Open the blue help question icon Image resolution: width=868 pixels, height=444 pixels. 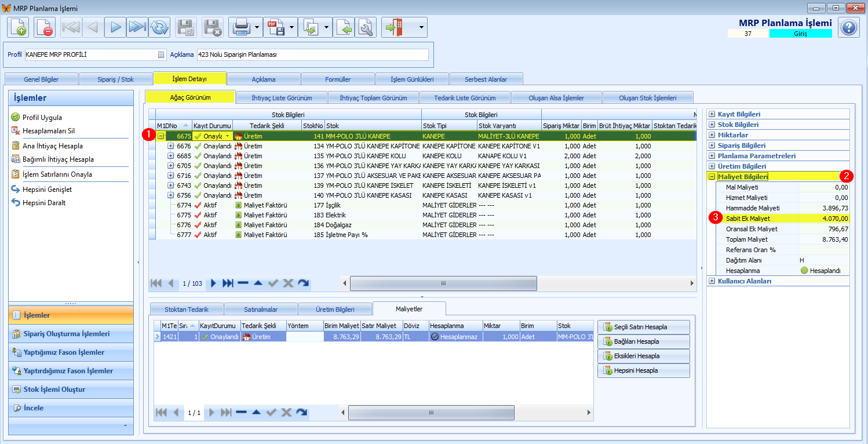pyautogui.click(x=849, y=27)
